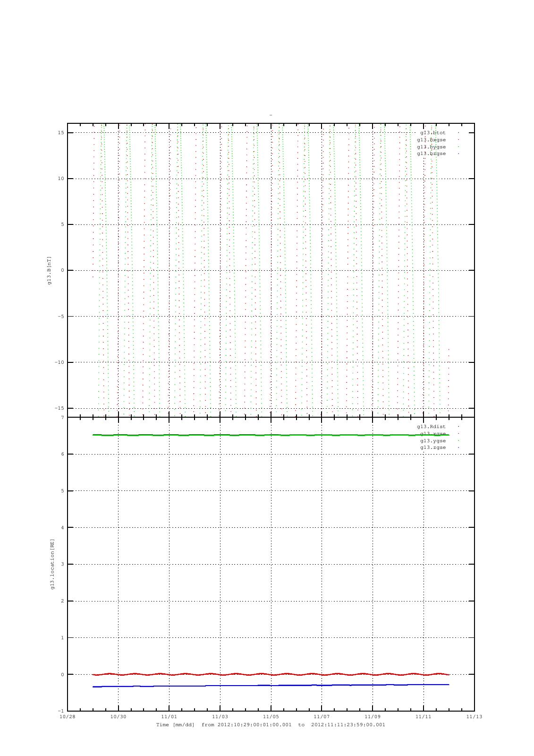534x756 pixels.
Task: Click the 11/13 date tick label
Action: point(474,717)
